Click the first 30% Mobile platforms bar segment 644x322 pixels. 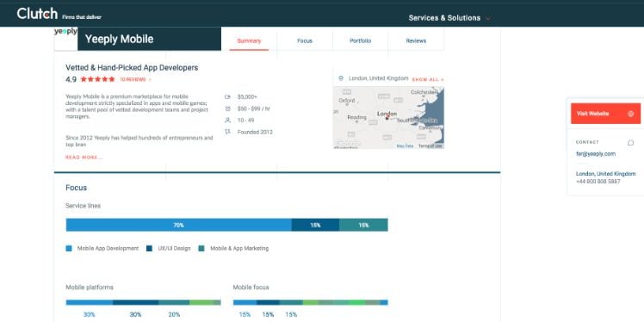pos(90,303)
